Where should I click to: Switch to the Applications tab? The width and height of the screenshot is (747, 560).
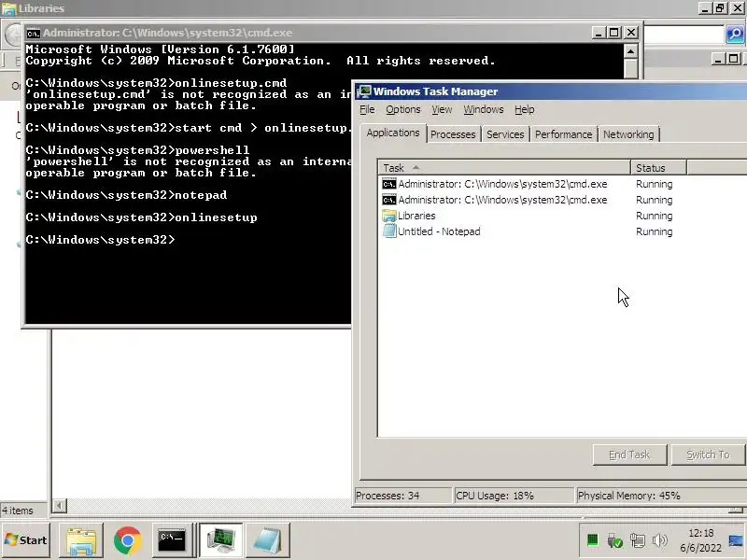point(393,133)
